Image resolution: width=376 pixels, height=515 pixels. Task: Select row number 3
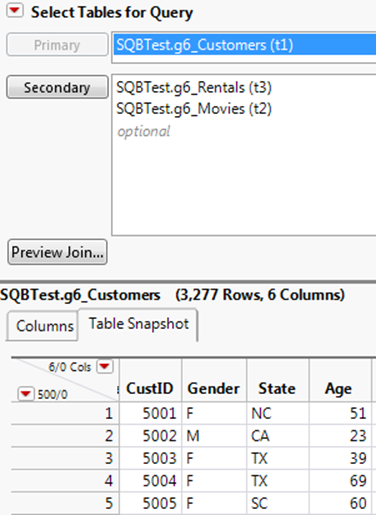[65, 458]
